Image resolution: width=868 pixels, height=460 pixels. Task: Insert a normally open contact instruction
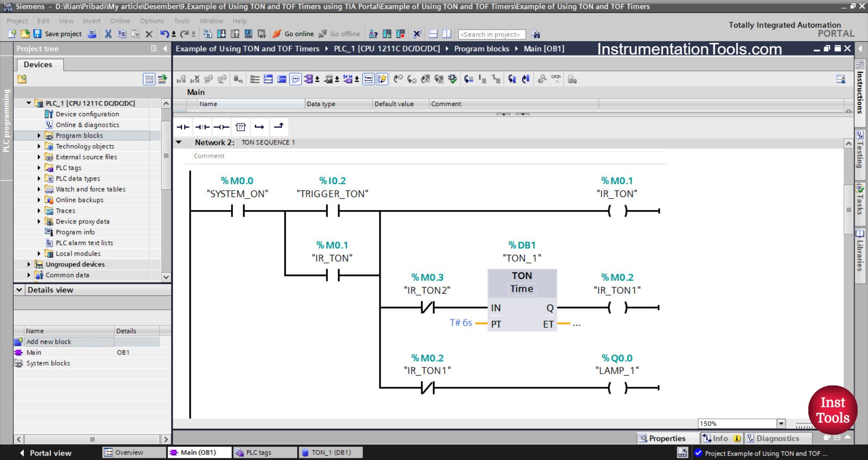183,127
